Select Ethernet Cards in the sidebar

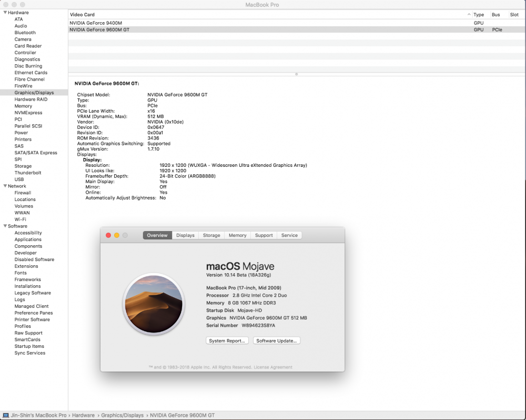pos(31,73)
